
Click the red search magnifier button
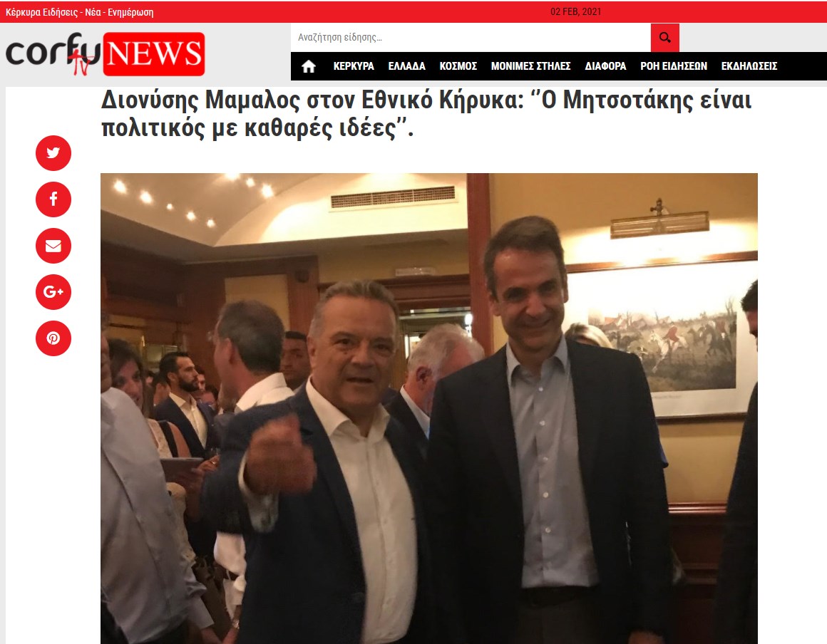664,38
